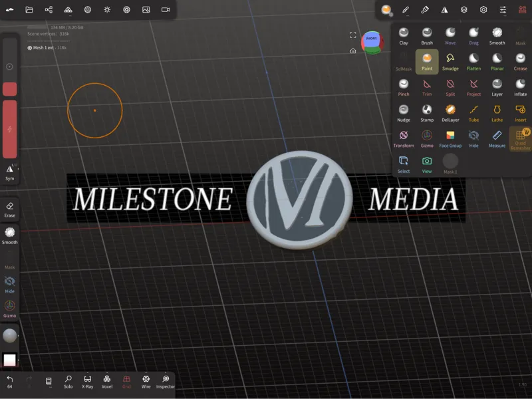Image resolution: width=532 pixels, height=399 pixels.
Task: Open the Quad Remesher tool
Action: pyautogui.click(x=520, y=139)
